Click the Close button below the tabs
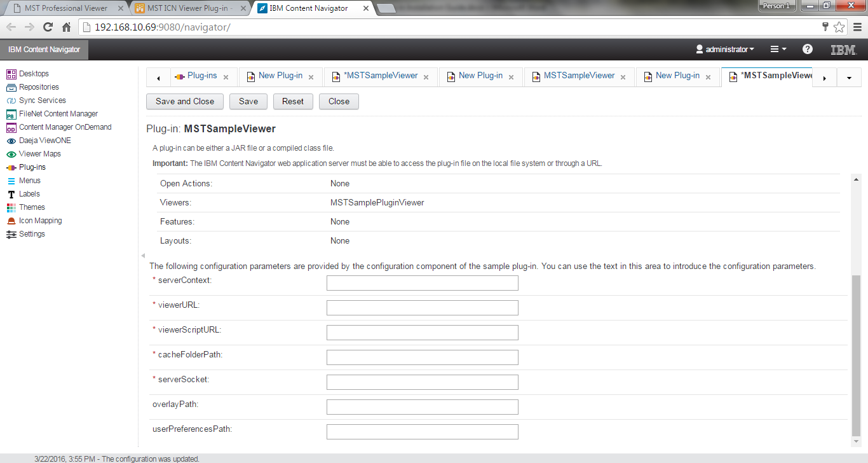Viewport: 868px width, 463px height. click(x=339, y=101)
